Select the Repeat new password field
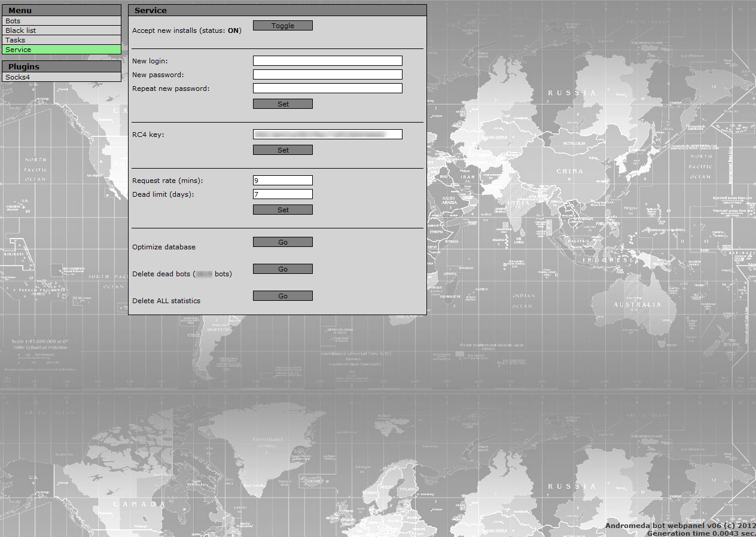The width and height of the screenshot is (756, 537). 327,89
